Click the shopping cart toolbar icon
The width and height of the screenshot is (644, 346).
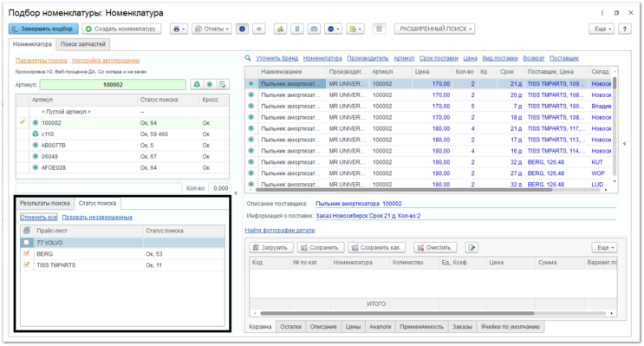click(379, 29)
